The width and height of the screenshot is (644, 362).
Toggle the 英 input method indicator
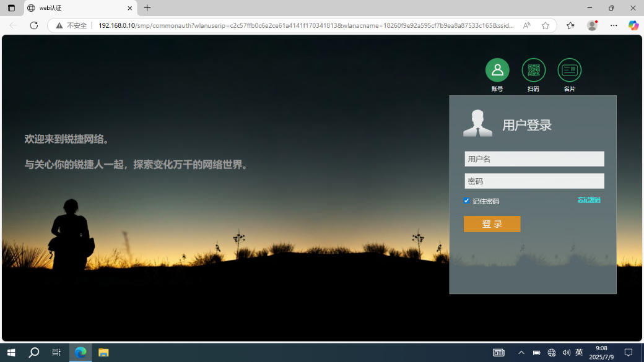click(579, 353)
